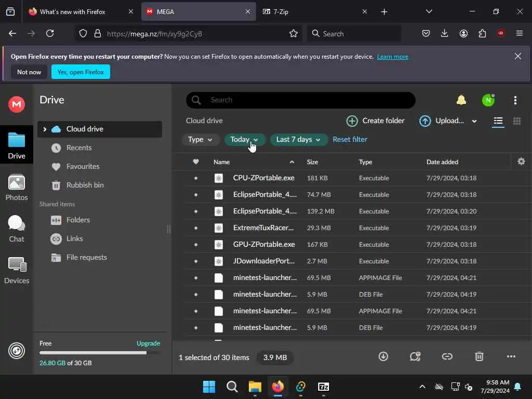The height and width of the screenshot is (399, 532).
Task: Open the Last 7 days filter dropdown
Action: 299,139
